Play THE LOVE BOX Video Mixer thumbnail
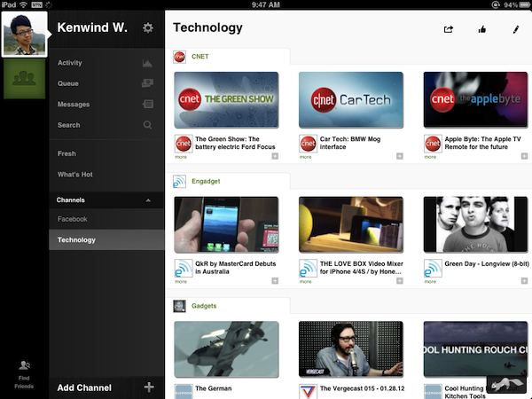Image resolution: width=532 pixels, height=399 pixels. point(351,224)
